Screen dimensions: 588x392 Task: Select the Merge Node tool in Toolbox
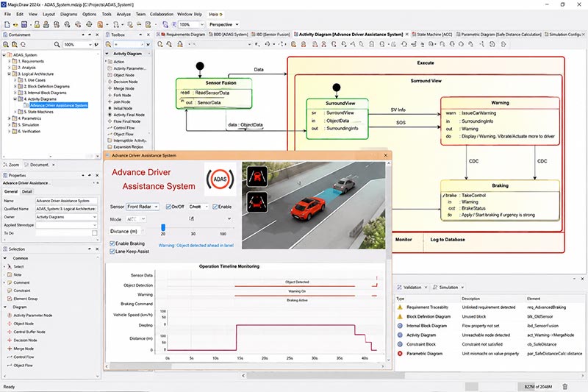pyautogui.click(x=123, y=88)
